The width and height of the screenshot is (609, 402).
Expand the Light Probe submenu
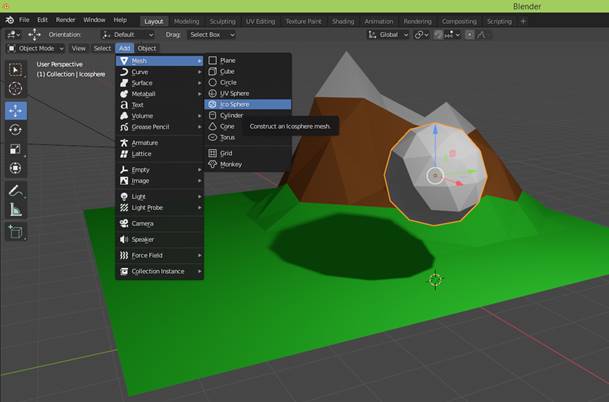(160, 207)
